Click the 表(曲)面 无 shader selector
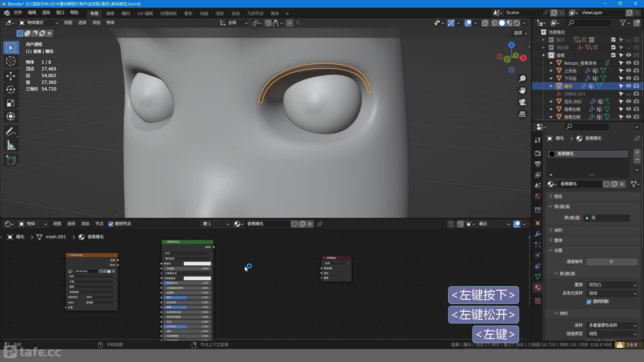644x362 pixels. click(x=606, y=218)
